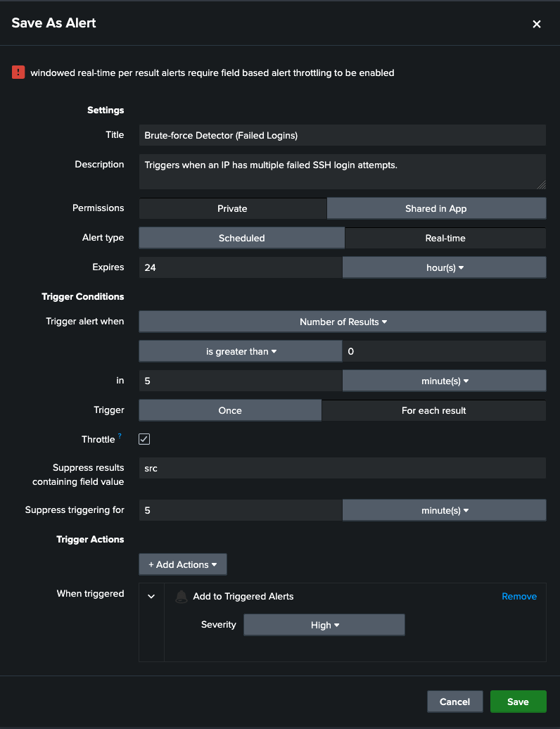
Task: Open the is greater than dropdown
Action: click(x=241, y=351)
